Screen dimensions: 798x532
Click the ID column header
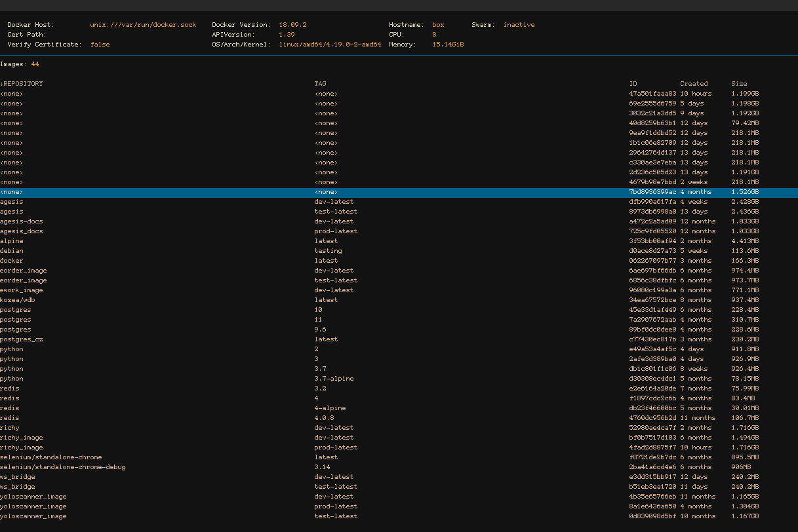point(633,84)
